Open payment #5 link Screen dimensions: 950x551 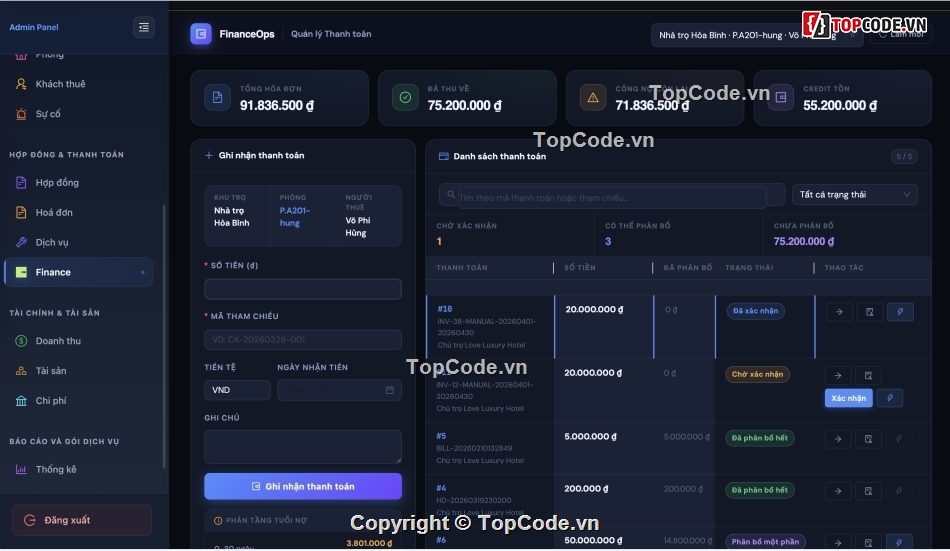point(441,436)
